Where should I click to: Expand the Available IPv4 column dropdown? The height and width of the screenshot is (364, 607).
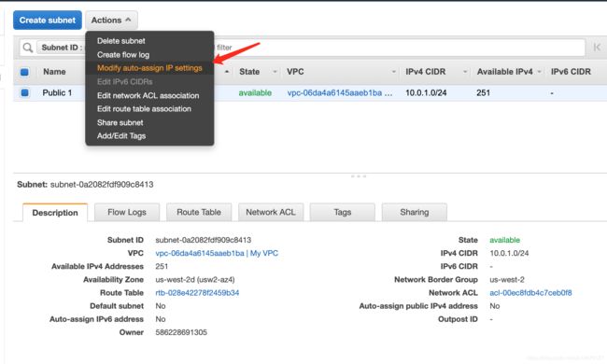coord(539,72)
